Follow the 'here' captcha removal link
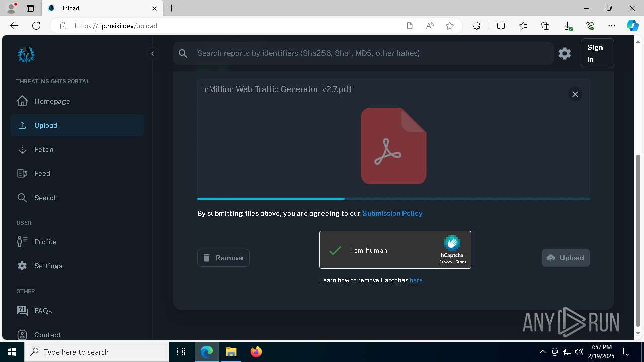The height and width of the screenshot is (362, 644). 416,280
